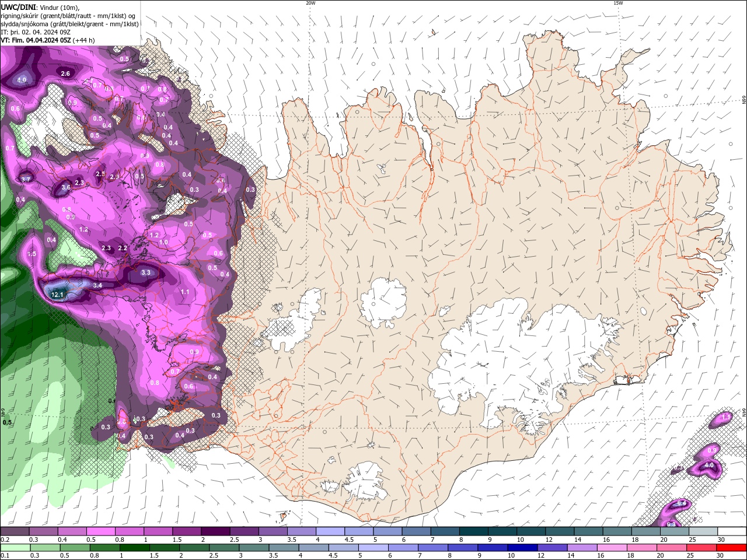
Task: Click the bottom-row legend swatch between 0.1 and 0.3
Action: pyautogui.click(x=16, y=548)
